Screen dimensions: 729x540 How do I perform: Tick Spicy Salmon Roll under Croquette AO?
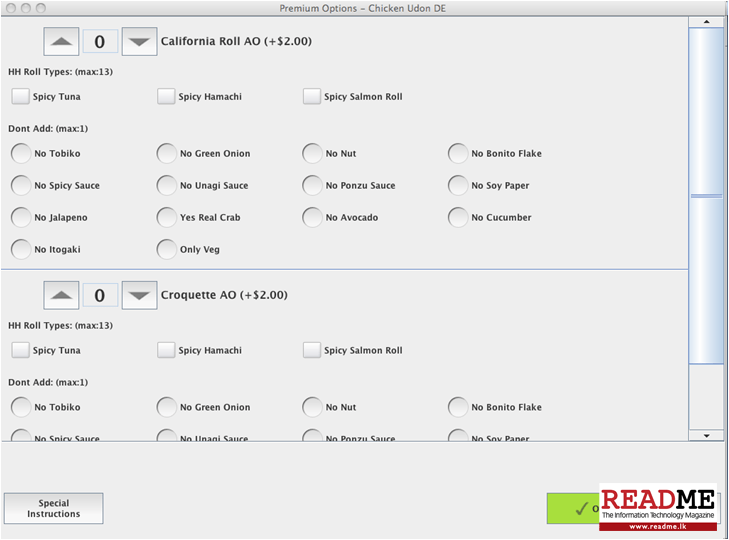[312, 350]
